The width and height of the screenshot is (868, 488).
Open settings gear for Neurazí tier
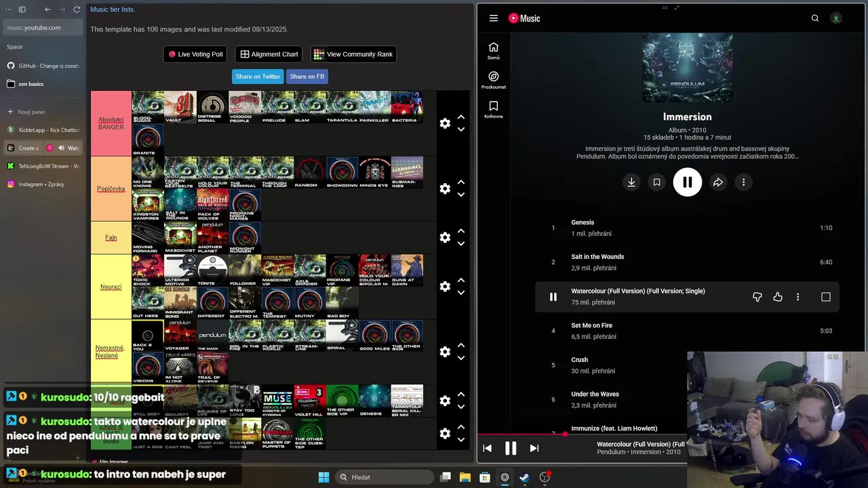[x=445, y=287]
